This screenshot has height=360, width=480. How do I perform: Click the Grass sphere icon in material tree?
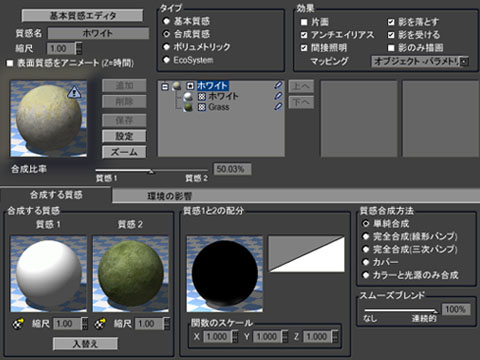[x=188, y=107]
